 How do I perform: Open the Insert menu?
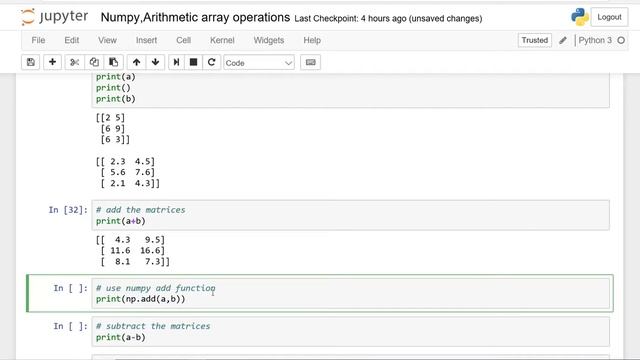coord(147,40)
